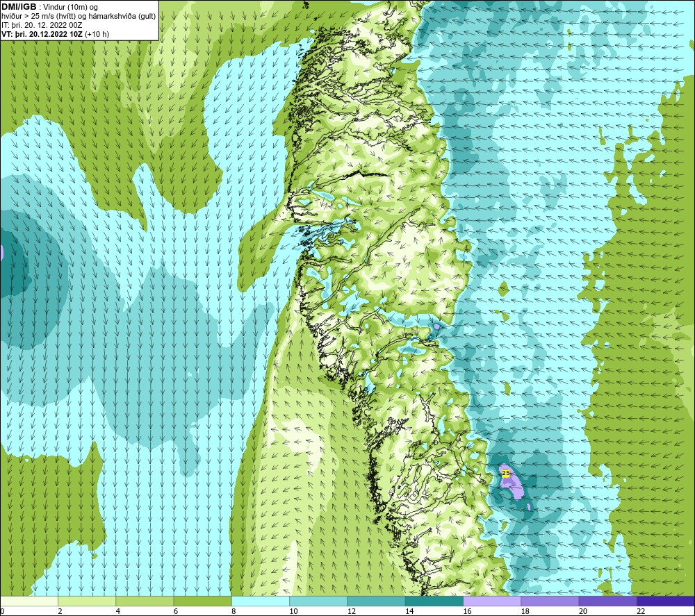Click the '12' scale label
695x616 pixels.
(x=352, y=611)
